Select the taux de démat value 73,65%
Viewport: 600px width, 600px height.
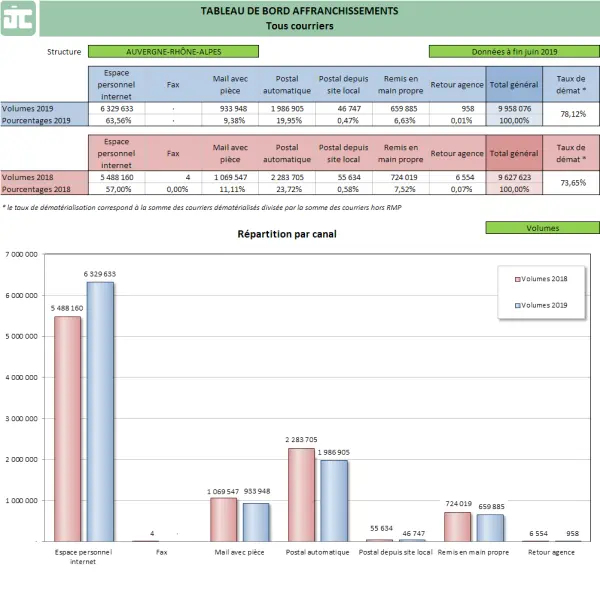pyautogui.click(x=573, y=183)
